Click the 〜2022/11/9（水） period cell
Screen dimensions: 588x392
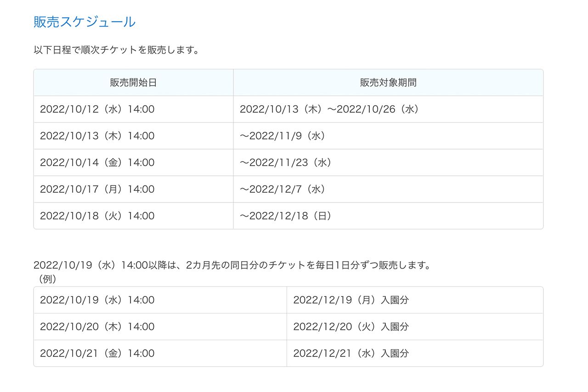pos(283,136)
